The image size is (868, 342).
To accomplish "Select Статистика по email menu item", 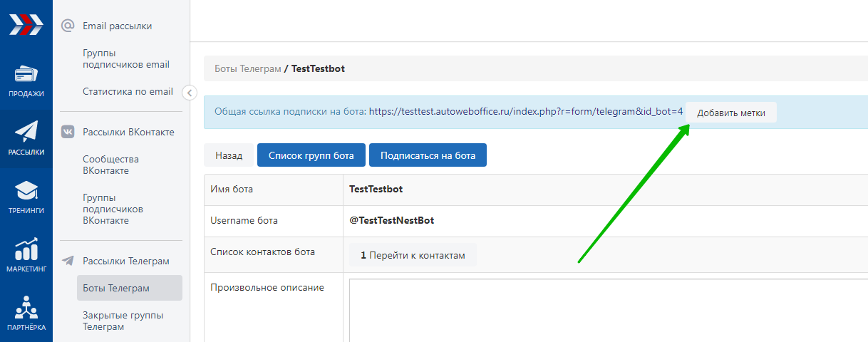I will pos(128,91).
